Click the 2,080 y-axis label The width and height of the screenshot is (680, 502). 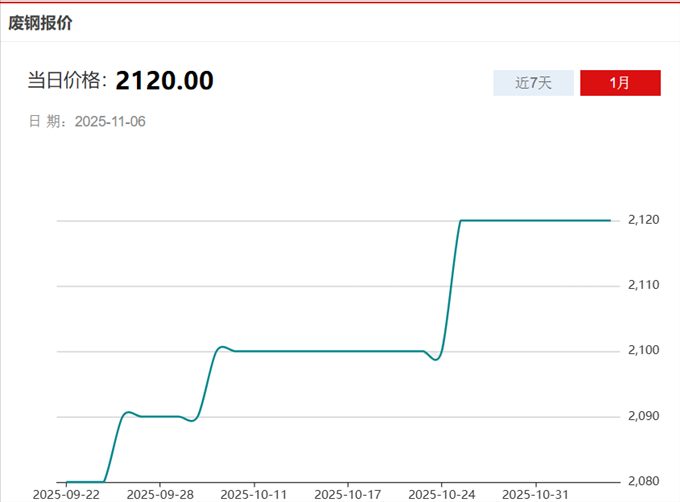click(643, 481)
